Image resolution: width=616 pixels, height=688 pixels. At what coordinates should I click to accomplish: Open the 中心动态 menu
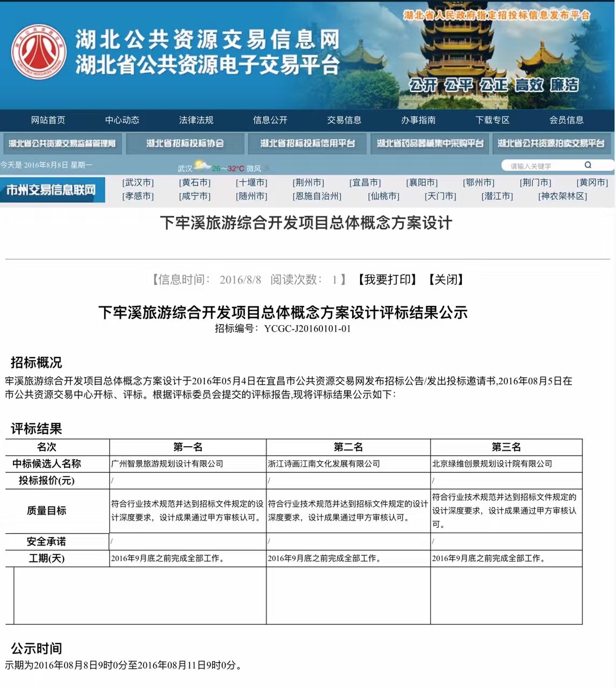pos(122,120)
